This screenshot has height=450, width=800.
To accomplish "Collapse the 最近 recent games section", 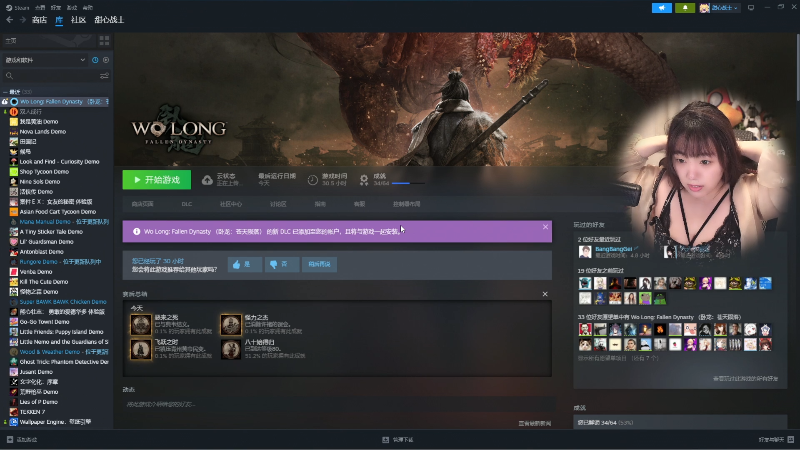I will click(5, 92).
